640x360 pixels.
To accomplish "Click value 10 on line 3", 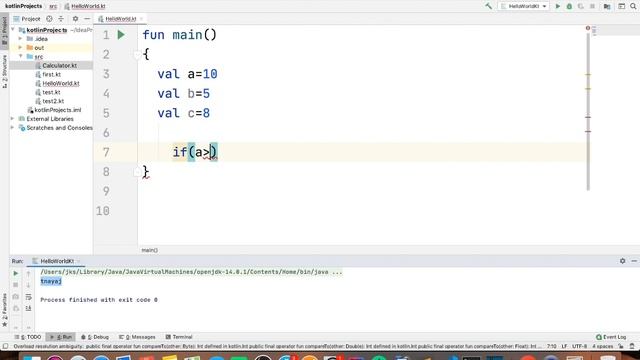I will (x=210, y=74).
